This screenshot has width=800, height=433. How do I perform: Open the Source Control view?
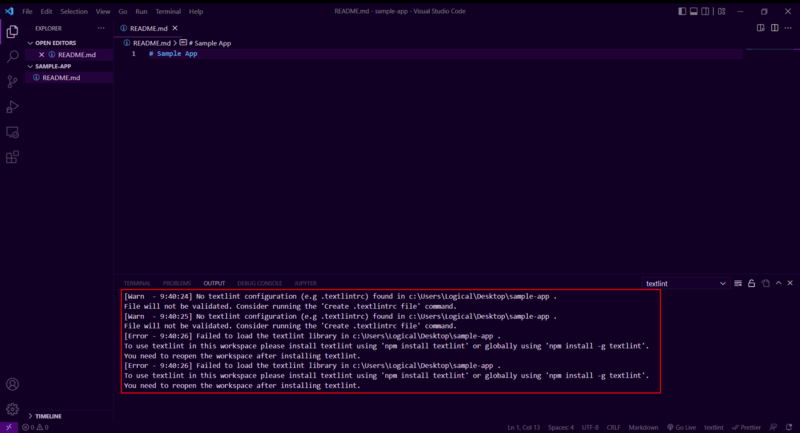(x=12, y=82)
